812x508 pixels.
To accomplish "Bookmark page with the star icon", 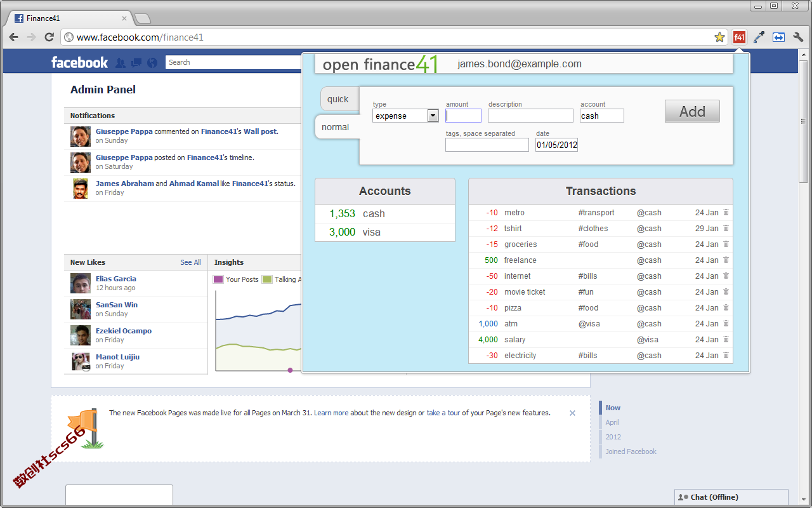I will 719,37.
